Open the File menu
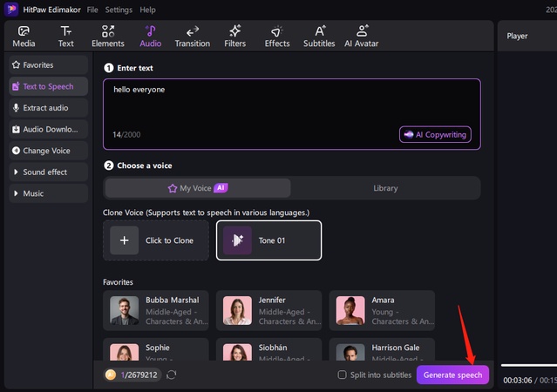This screenshot has width=557, height=392. [x=92, y=10]
